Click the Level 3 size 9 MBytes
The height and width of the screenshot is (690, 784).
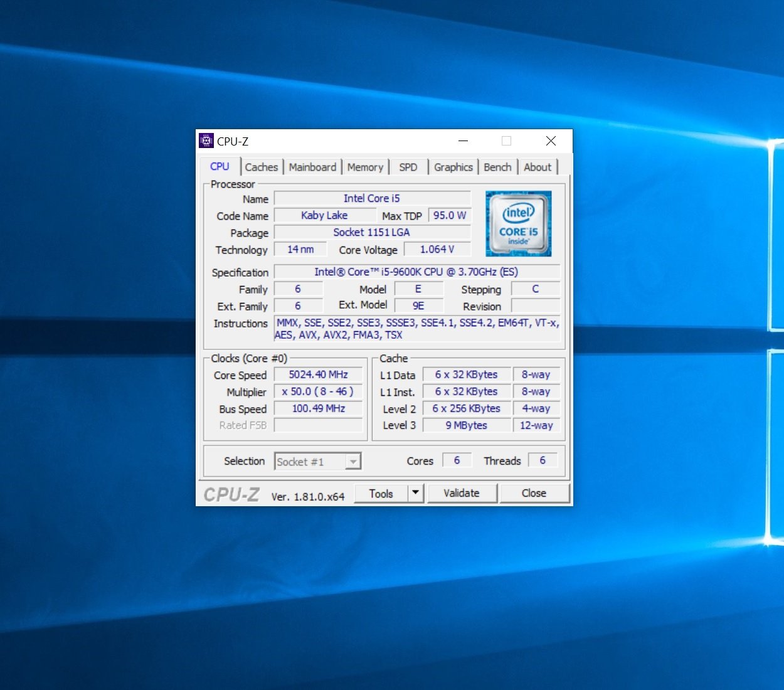click(467, 425)
